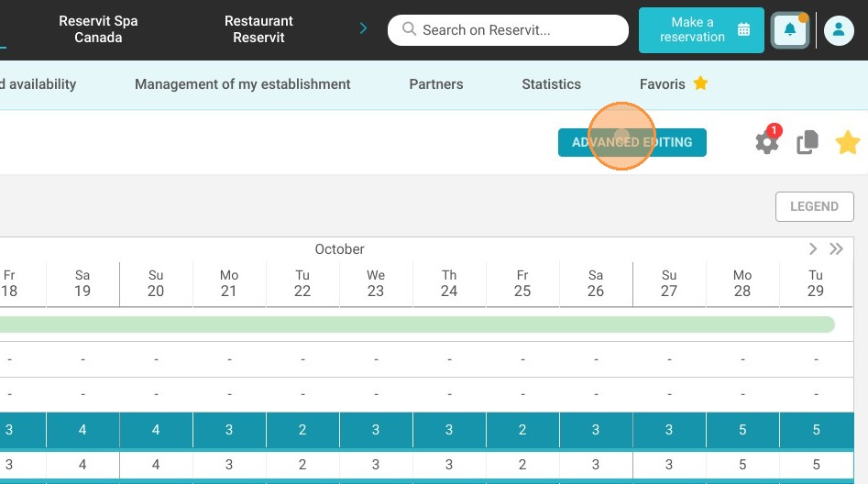Select the Mo 21 date header
Viewport: 868px width, 484px height.
point(229,283)
